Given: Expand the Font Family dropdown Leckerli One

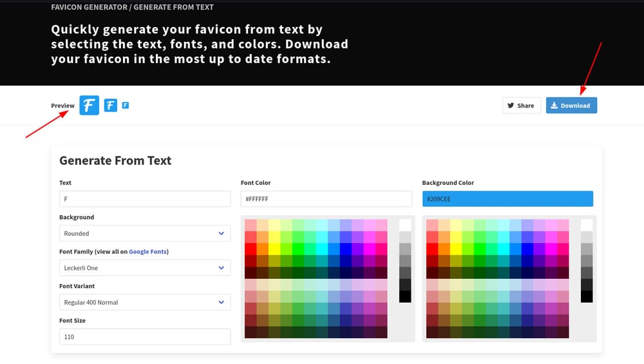Looking at the screenshot, I should point(144,267).
